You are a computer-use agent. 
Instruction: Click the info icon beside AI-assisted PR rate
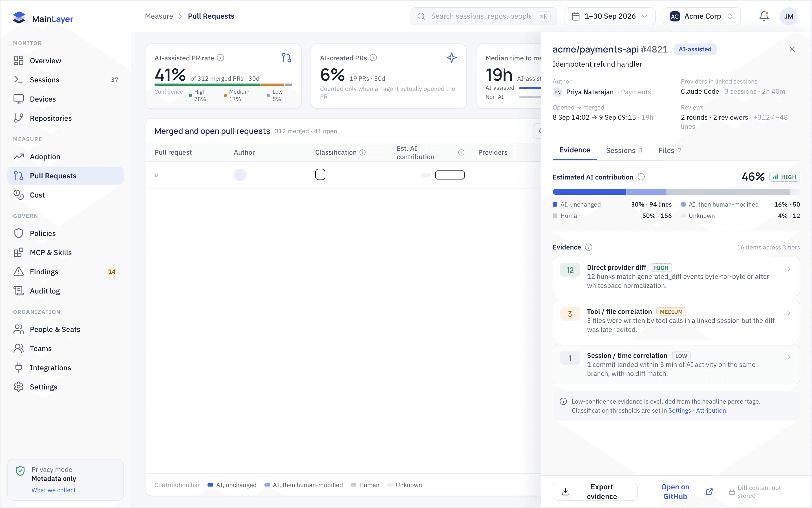click(x=220, y=58)
